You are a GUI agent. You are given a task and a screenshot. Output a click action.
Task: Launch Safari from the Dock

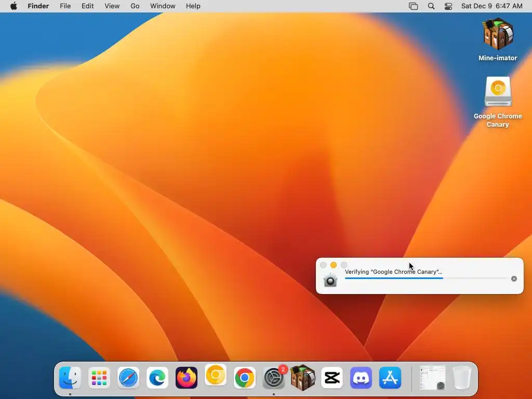(128, 378)
